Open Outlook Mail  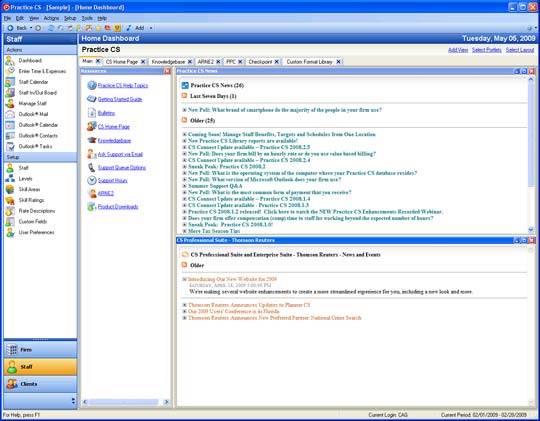click(27, 114)
